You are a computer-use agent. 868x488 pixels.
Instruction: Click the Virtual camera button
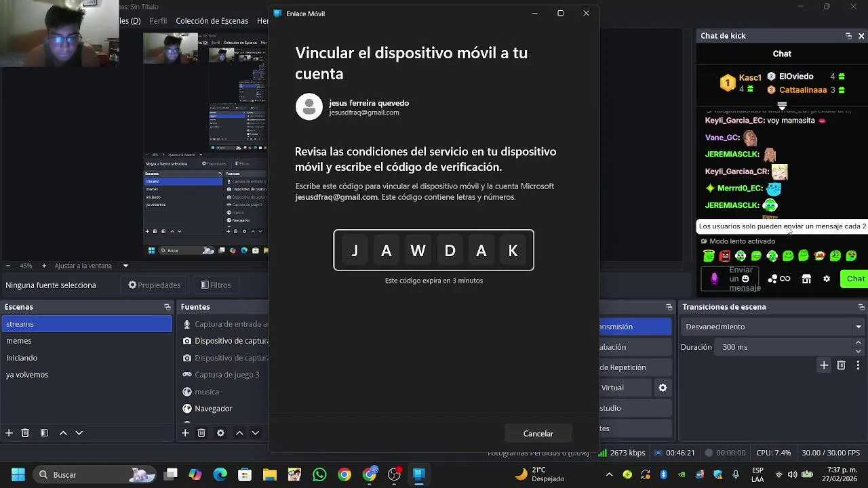coord(625,388)
